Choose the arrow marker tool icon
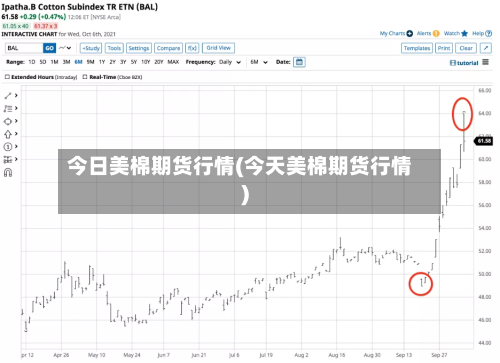 point(8,134)
